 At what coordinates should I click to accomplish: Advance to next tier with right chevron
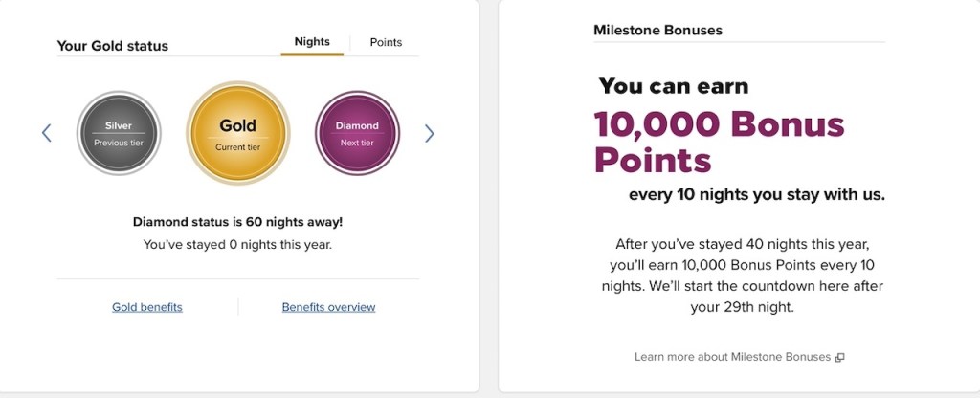(430, 133)
